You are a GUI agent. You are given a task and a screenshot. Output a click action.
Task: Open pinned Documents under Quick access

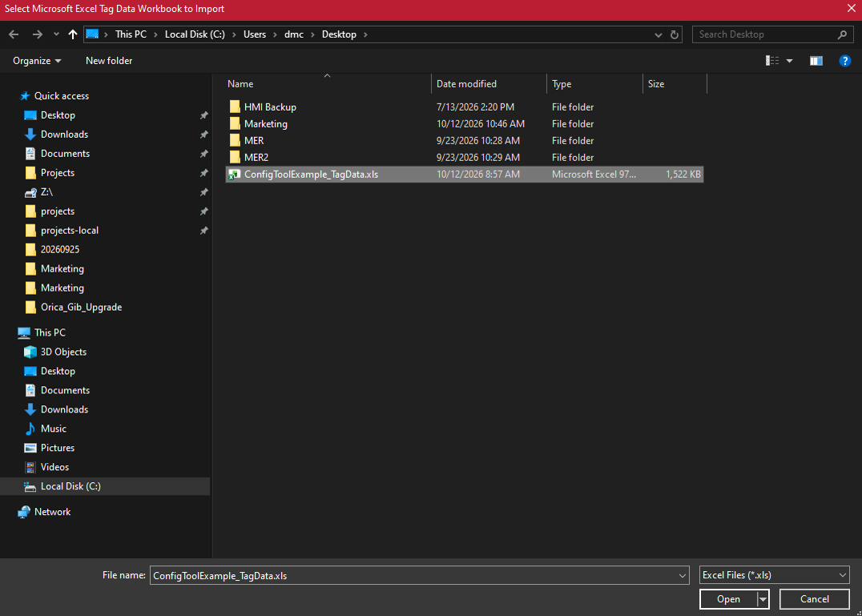[65, 153]
